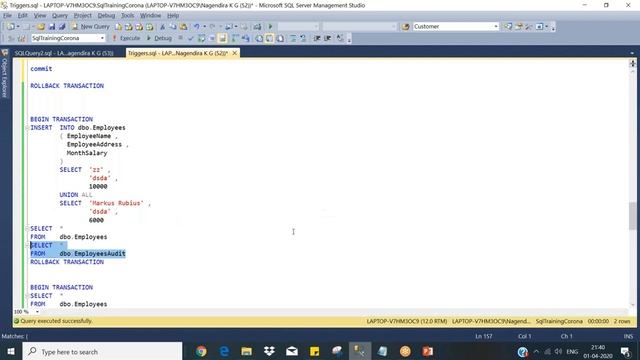Click the green Start arrow icon
Image resolution: width=640 pixels, height=360 pixels.
click(270, 27)
